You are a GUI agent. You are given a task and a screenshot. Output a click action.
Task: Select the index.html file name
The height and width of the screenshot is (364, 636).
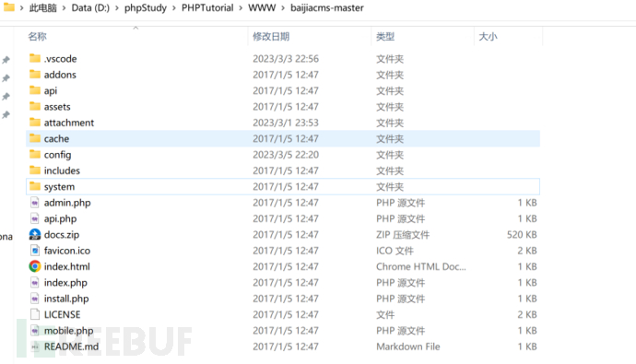point(67,266)
